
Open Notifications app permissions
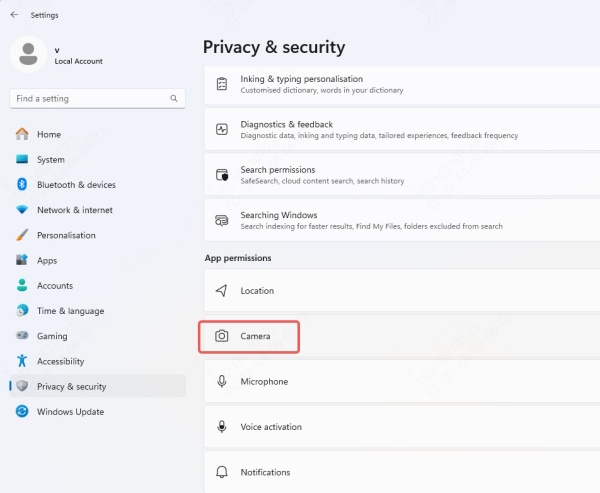[402, 472]
